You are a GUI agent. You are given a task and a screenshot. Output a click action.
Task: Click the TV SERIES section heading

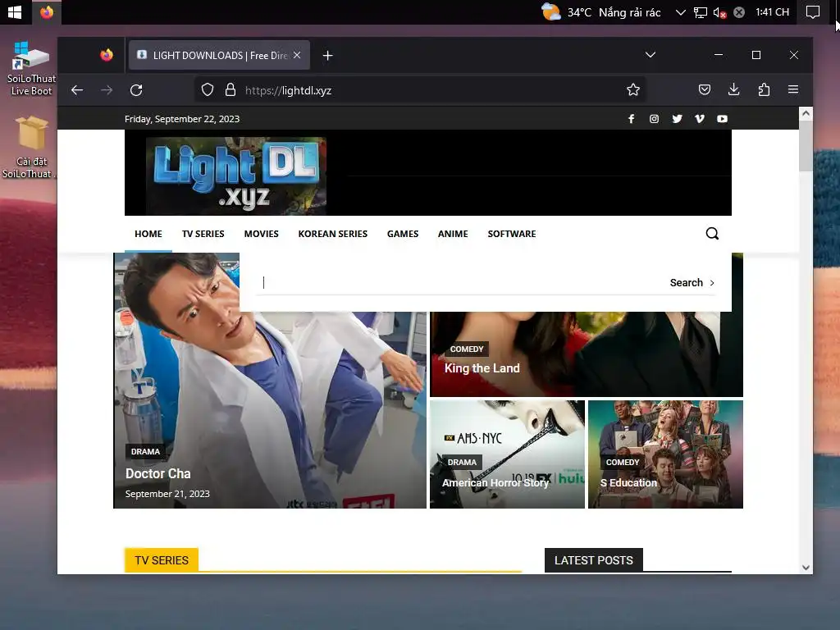[x=162, y=560]
